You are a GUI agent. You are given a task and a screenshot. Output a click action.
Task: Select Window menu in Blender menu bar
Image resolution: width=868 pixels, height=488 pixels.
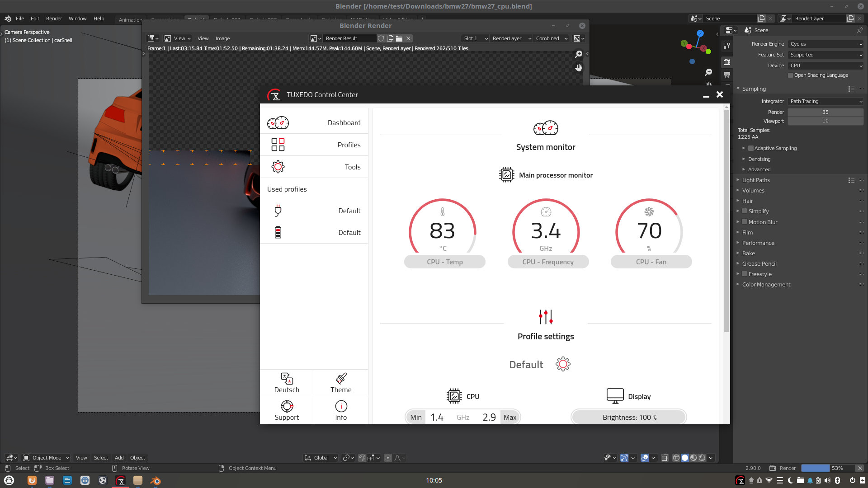[x=77, y=19]
